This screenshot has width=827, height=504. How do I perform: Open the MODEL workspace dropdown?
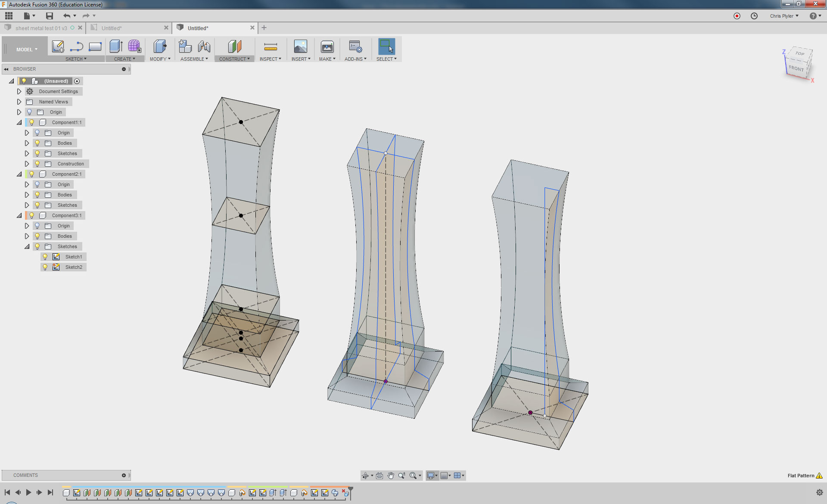pos(27,50)
